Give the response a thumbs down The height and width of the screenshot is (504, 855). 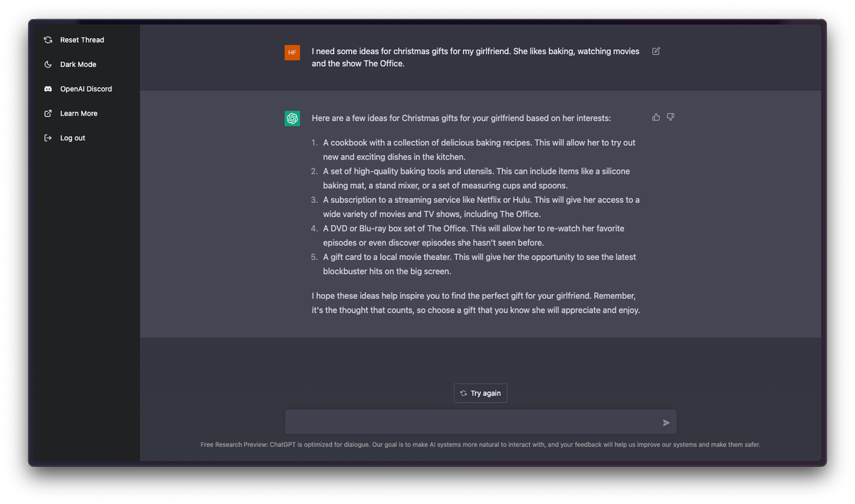(x=670, y=117)
